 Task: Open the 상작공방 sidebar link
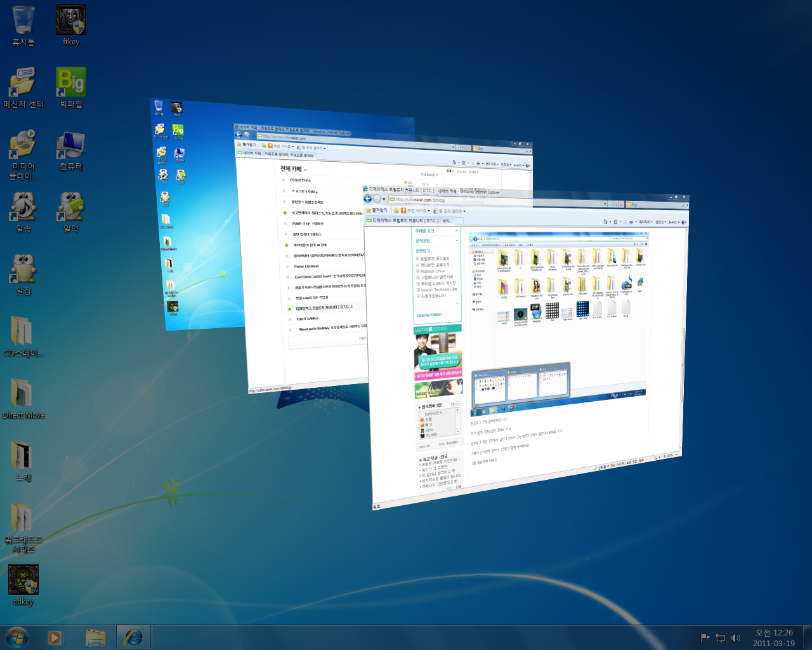click(x=423, y=241)
